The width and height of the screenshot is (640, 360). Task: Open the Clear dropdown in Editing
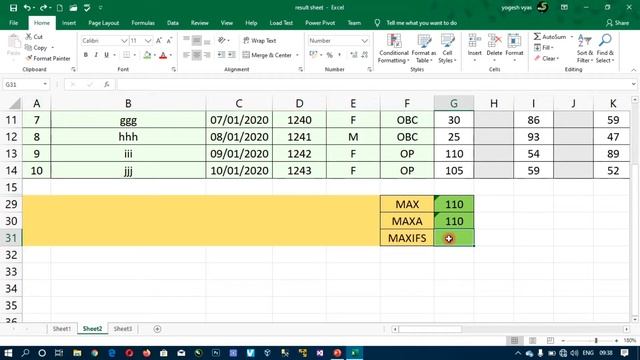[546, 58]
